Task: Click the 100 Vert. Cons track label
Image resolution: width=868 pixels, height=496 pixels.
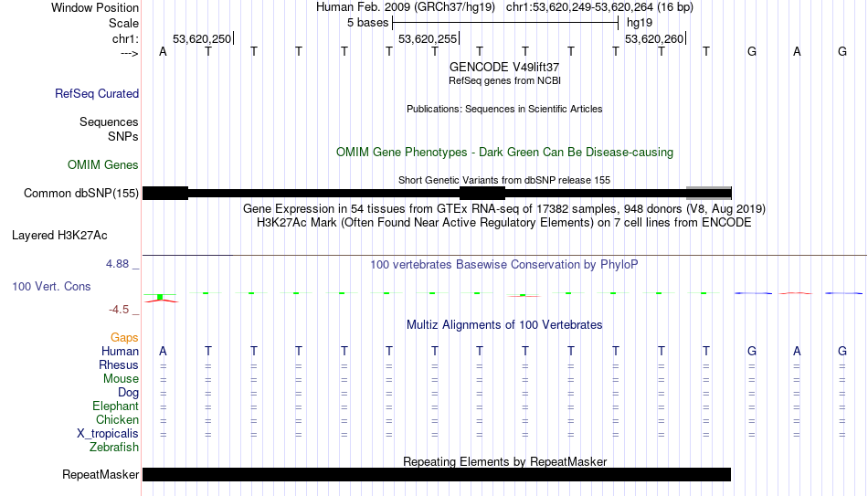Action: [51, 286]
